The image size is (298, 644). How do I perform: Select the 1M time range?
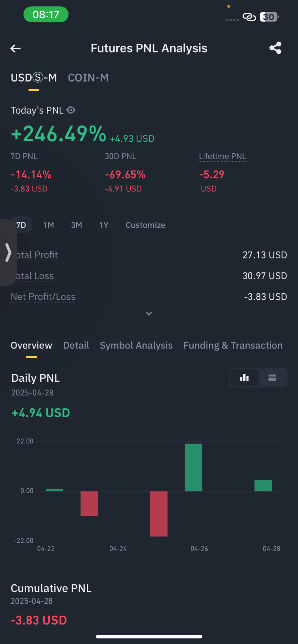pyautogui.click(x=49, y=225)
